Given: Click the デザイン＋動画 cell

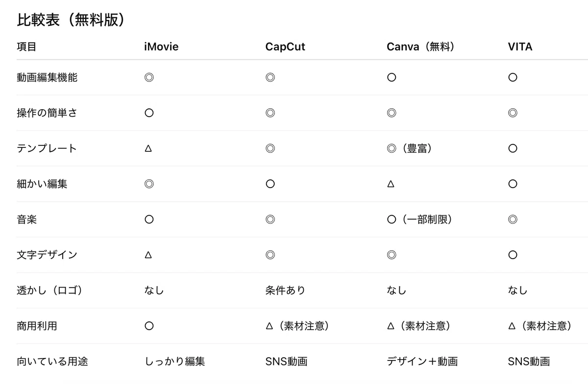Looking at the screenshot, I should coord(422,361).
